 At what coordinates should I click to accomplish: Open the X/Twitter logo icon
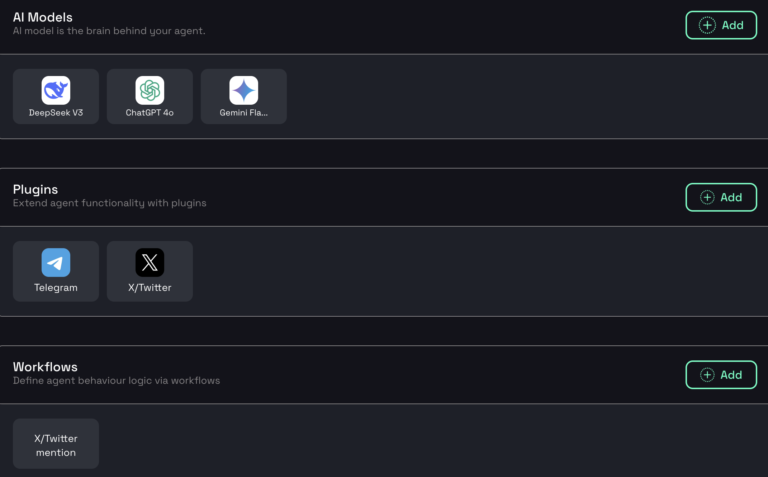click(x=150, y=262)
